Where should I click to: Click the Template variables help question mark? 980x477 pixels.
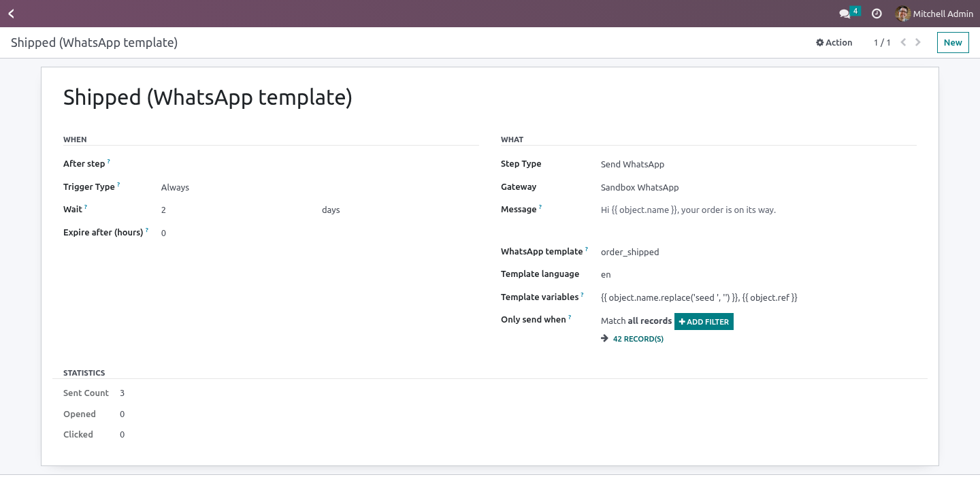tap(582, 295)
